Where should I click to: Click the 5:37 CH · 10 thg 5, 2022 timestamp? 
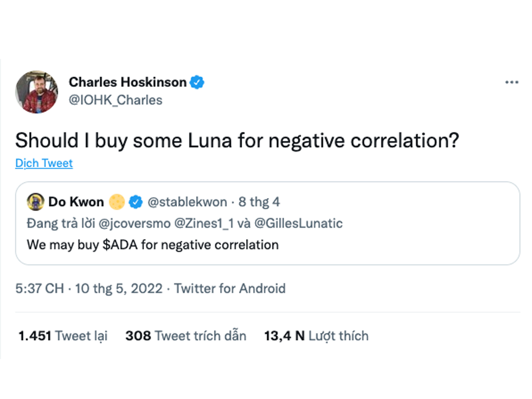click(89, 289)
